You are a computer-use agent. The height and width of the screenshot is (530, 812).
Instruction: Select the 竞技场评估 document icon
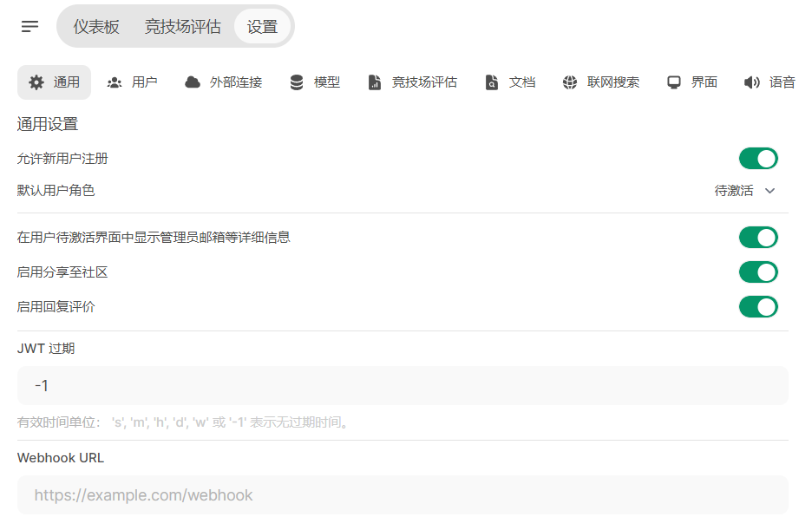[x=375, y=82]
